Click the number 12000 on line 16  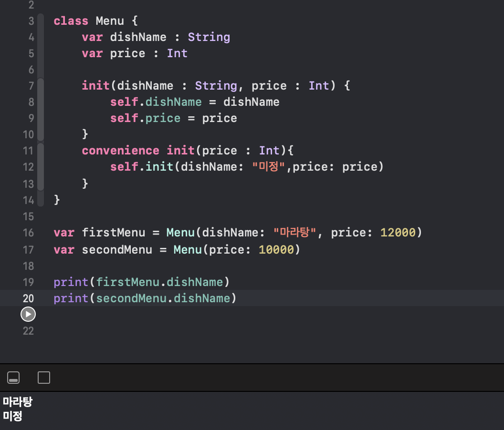[x=398, y=233]
